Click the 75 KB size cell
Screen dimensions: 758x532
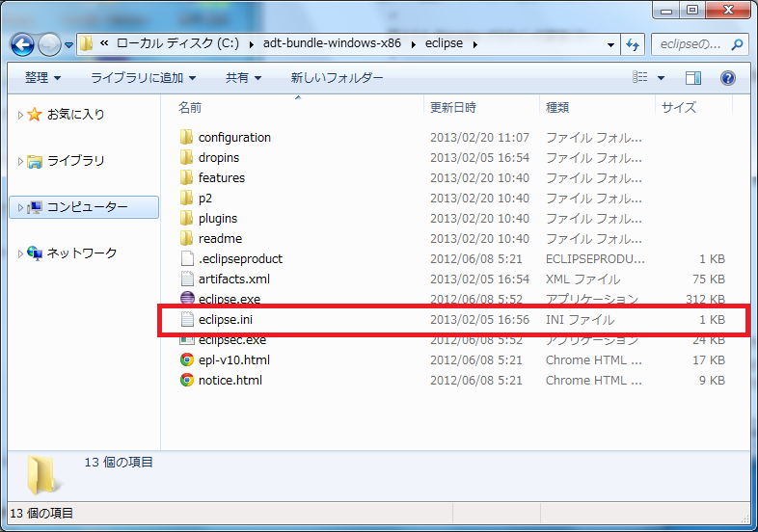point(708,279)
